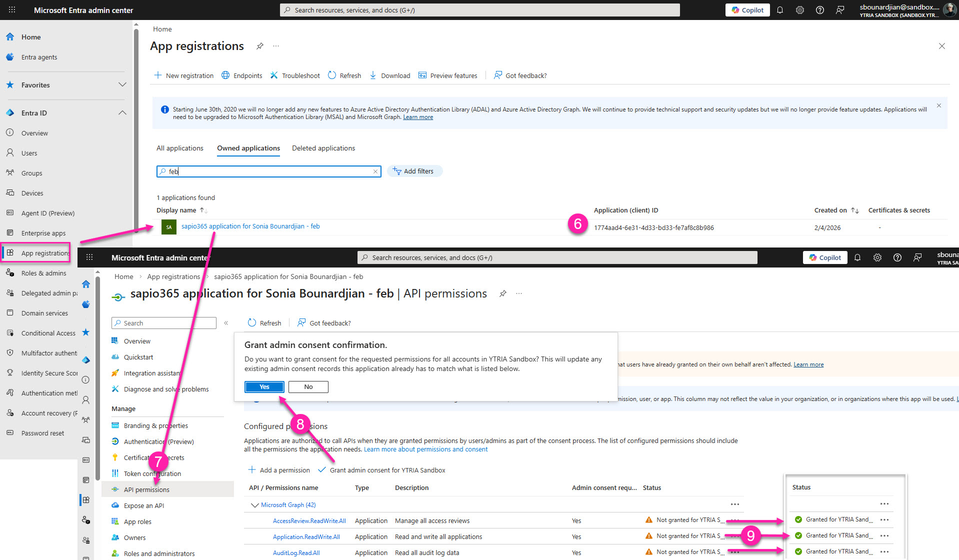
Task: Click the Download toolbar item
Action: click(x=390, y=75)
